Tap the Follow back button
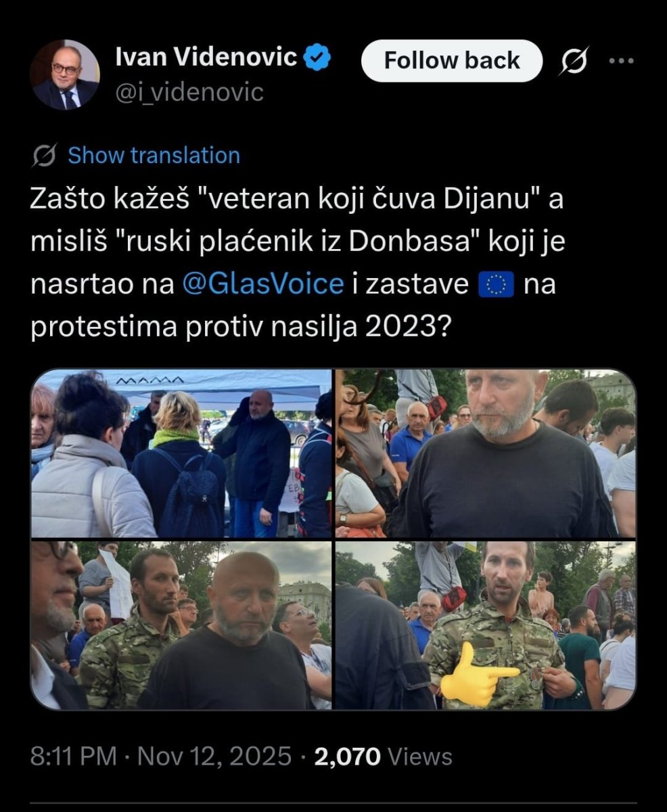 coord(452,61)
